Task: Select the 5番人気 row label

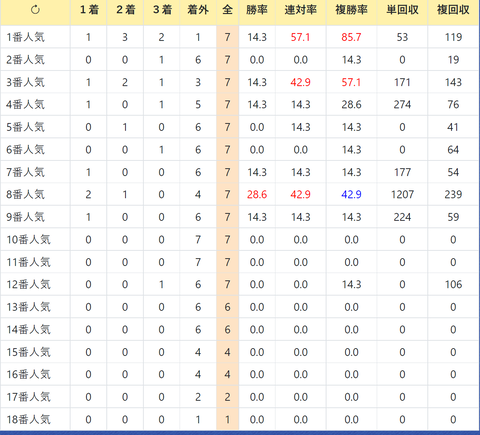Action: pos(25,127)
